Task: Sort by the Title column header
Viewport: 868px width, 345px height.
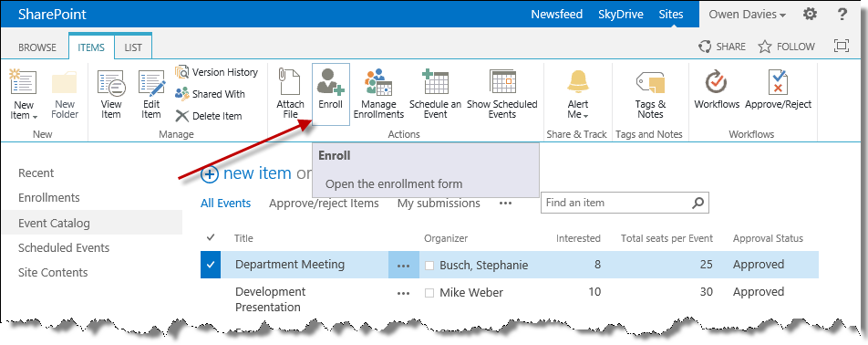Action: pyautogui.click(x=244, y=239)
